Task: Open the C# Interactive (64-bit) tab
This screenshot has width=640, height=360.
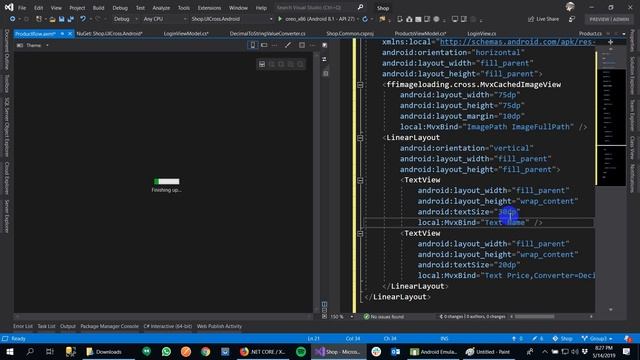Action: coord(168,326)
